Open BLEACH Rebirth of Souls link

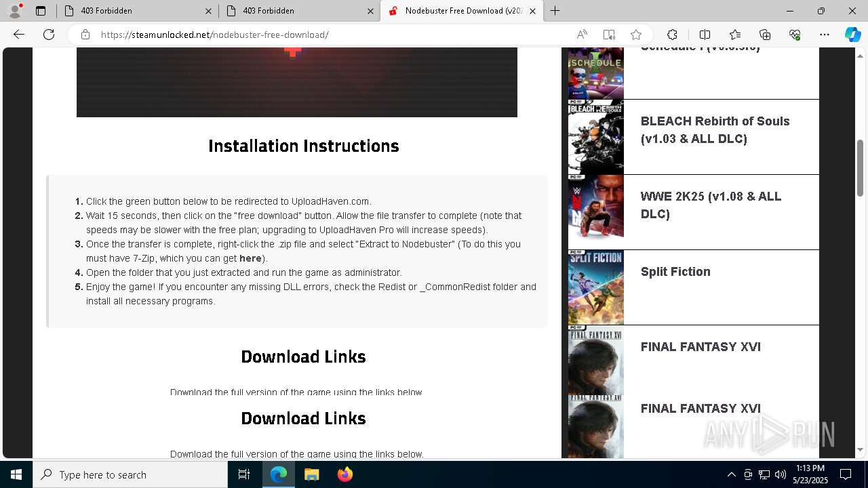[715, 129]
